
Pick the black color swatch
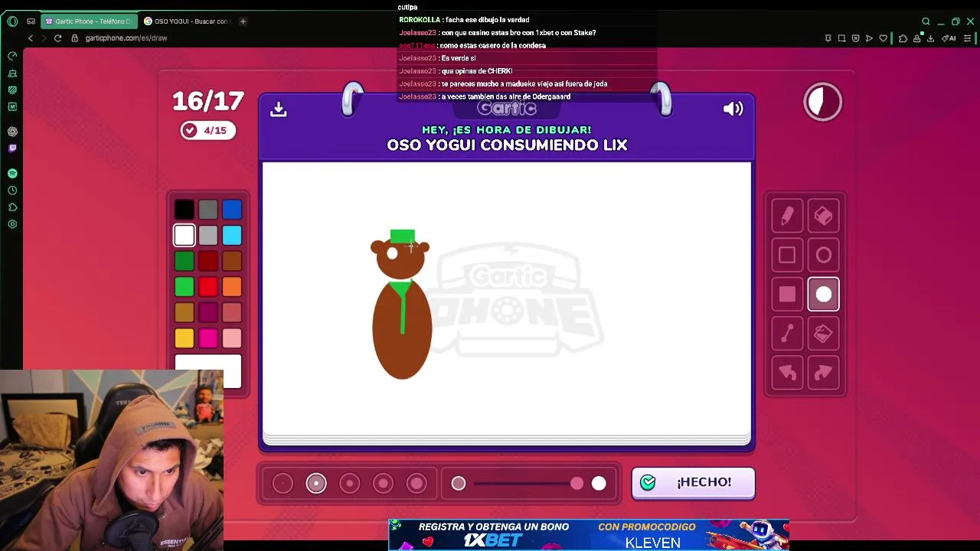point(184,210)
